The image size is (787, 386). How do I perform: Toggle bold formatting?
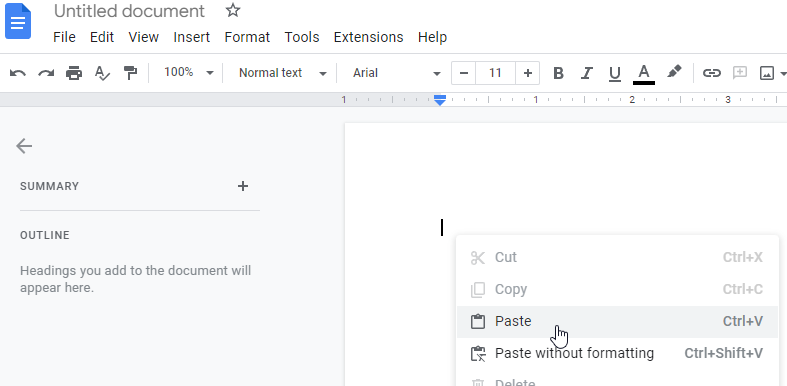[x=558, y=73]
